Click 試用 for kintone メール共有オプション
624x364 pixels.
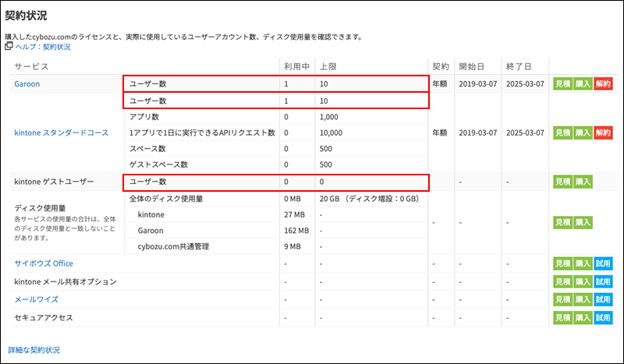pos(603,281)
